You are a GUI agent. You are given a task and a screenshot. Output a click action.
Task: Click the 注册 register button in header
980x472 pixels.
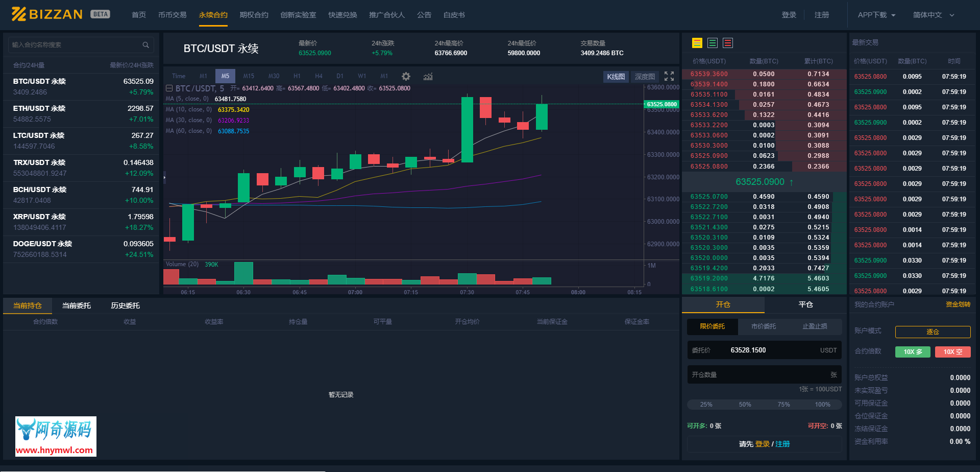pos(821,15)
